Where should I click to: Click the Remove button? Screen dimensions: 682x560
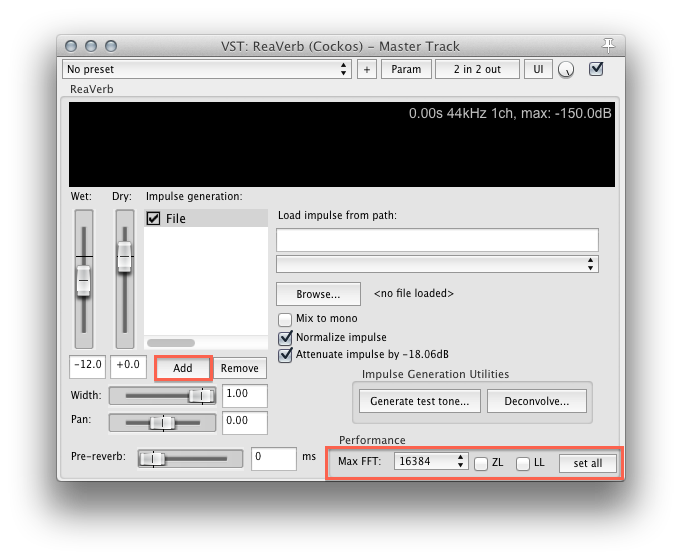coord(240,368)
